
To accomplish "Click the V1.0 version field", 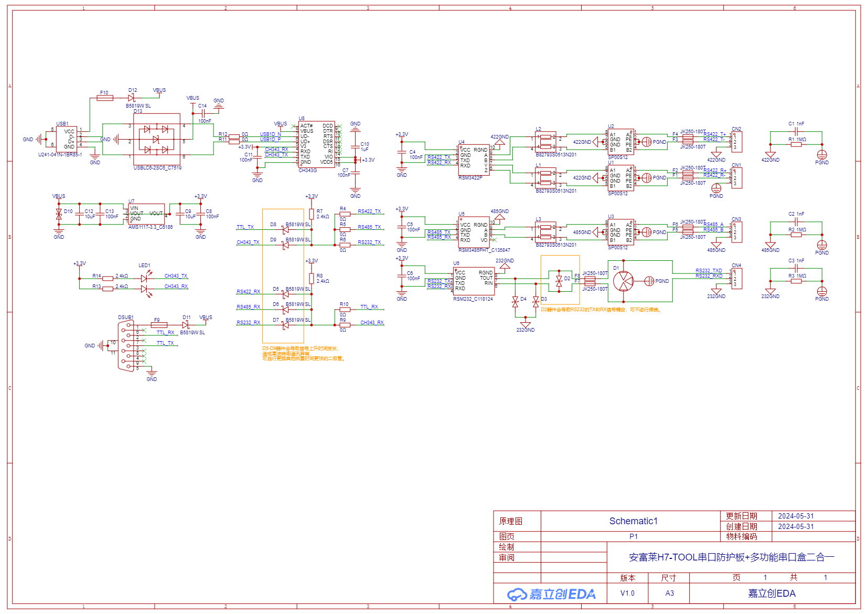I will coord(627,594).
